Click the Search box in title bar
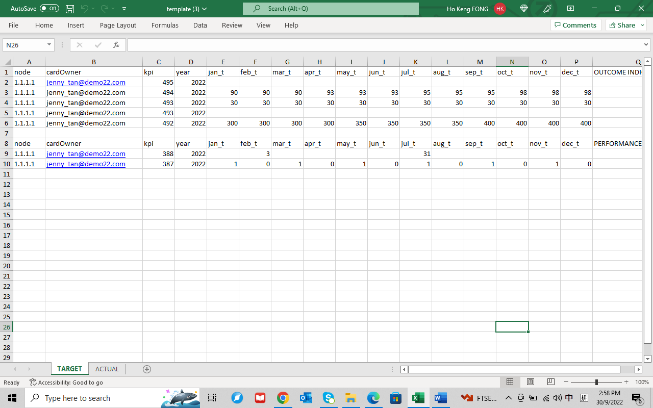Viewport: 653px width, 408px height. coord(335,8)
